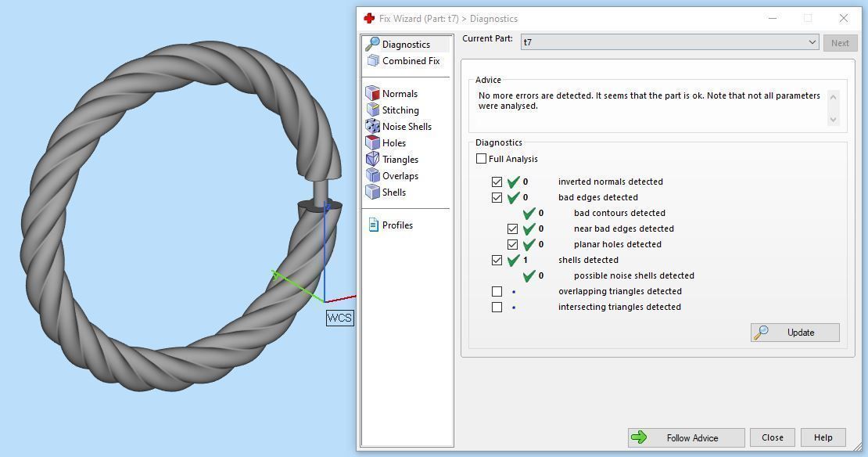Close the Fix Wizard window

coord(844,18)
